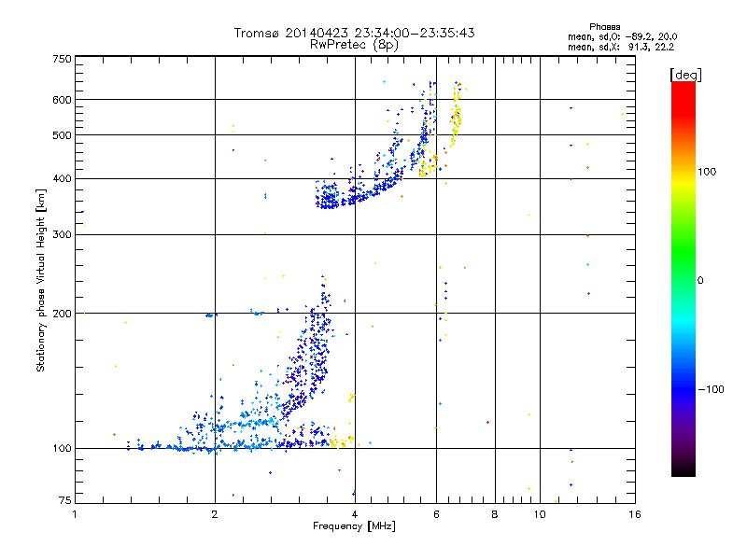Click the y-axis tick label '200'
This screenshot has height=560, width=747.
(x=62, y=314)
